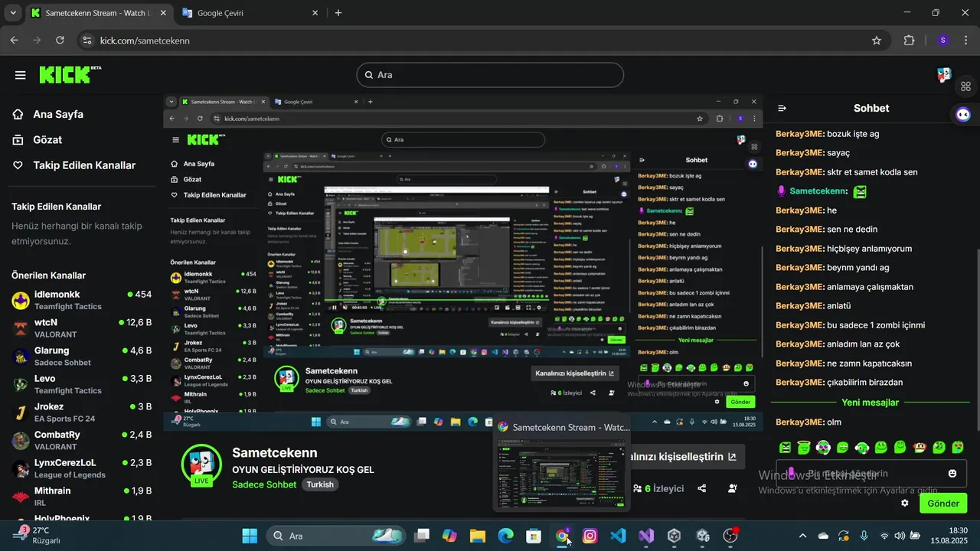Open Levo channel in the recommended list
This screenshot has height=551, width=980.
(x=81, y=384)
